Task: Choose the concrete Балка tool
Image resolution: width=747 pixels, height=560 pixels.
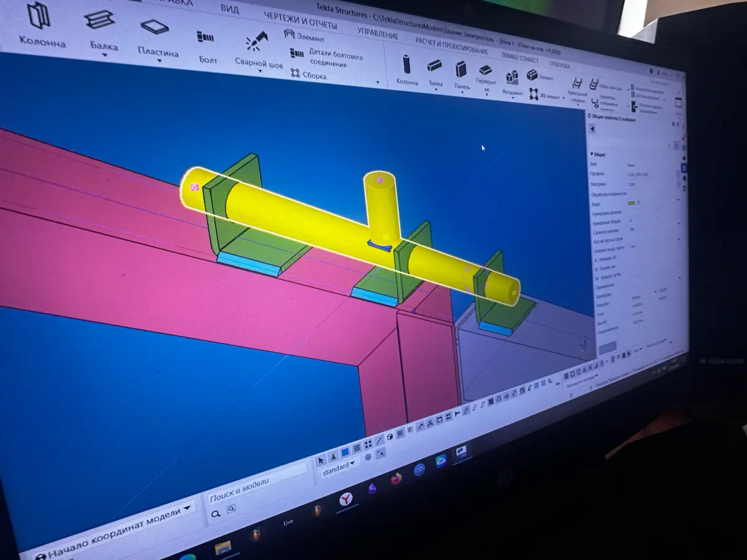Action: click(435, 72)
